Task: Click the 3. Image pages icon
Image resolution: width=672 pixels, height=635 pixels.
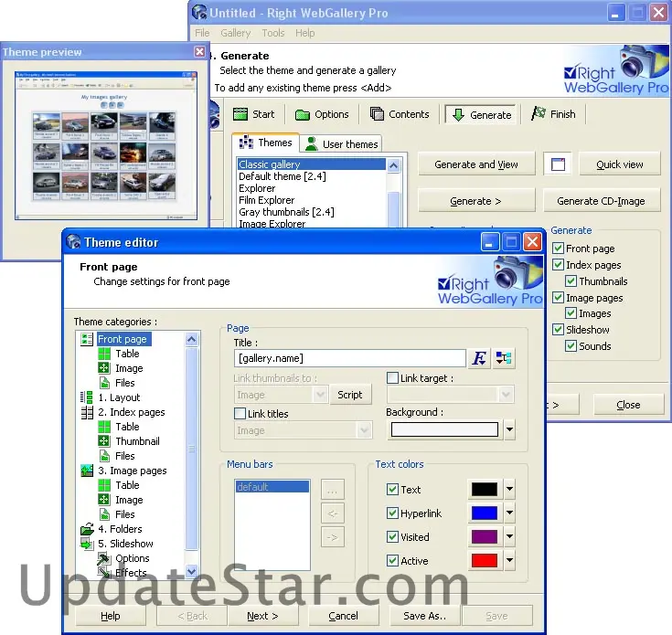Action: (87, 471)
